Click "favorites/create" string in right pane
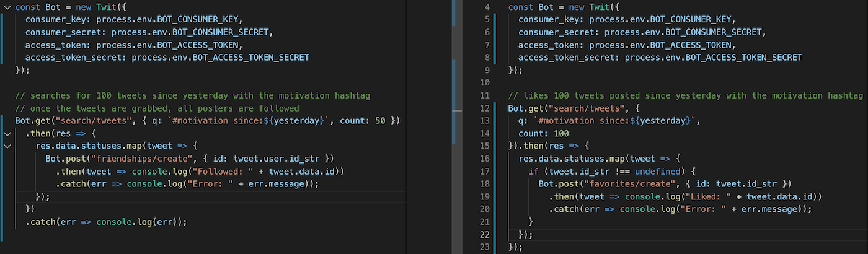The width and height of the screenshot is (868, 254). [x=630, y=184]
